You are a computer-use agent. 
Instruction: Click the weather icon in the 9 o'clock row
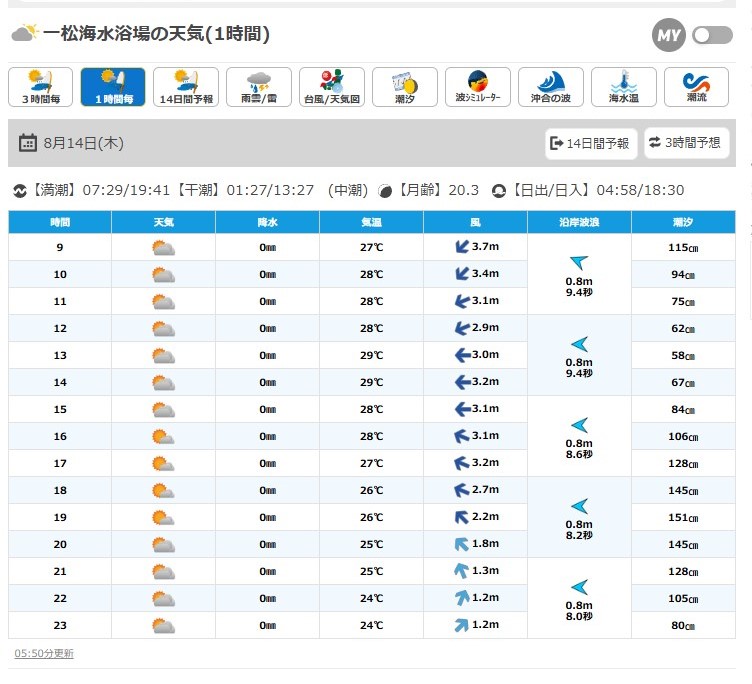(163, 248)
